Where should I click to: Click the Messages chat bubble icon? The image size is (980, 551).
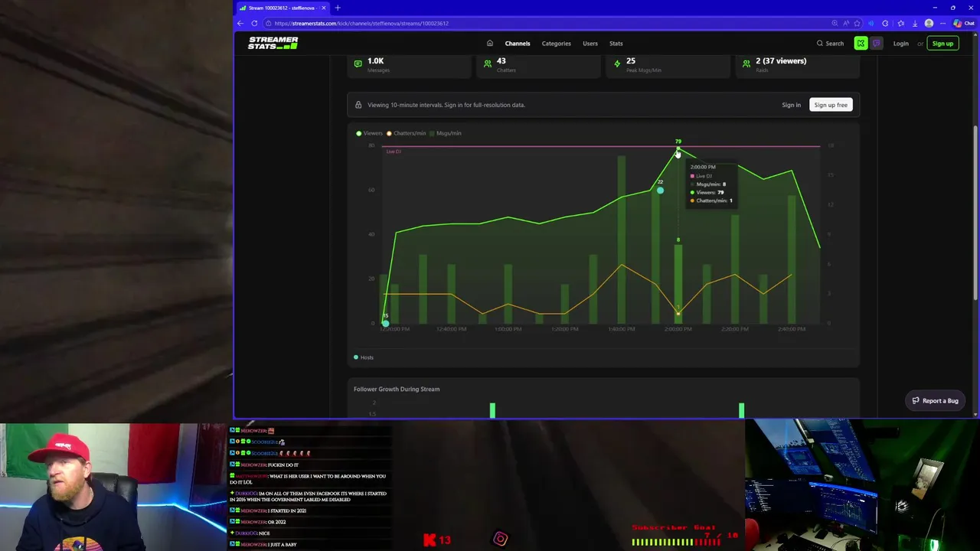(x=358, y=64)
